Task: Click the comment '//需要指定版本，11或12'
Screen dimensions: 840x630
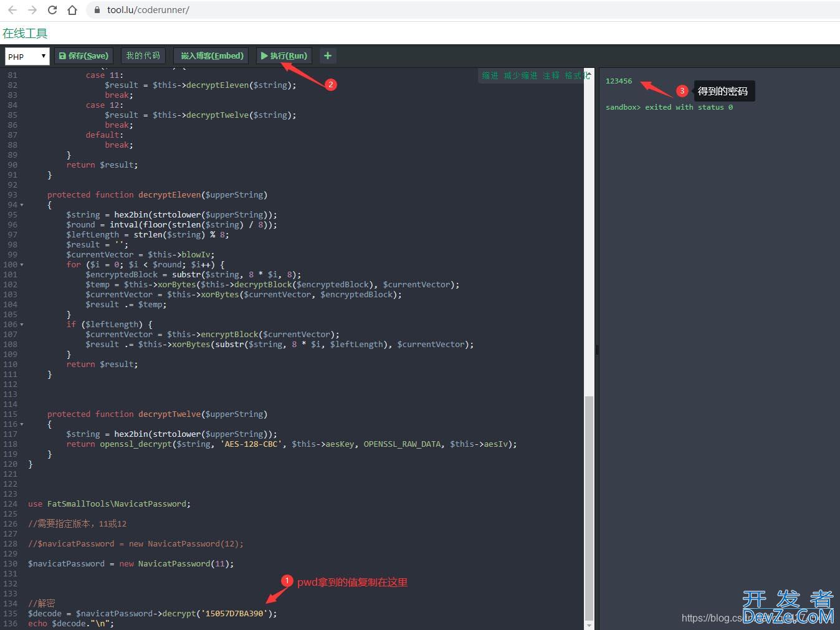Action: (77, 524)
